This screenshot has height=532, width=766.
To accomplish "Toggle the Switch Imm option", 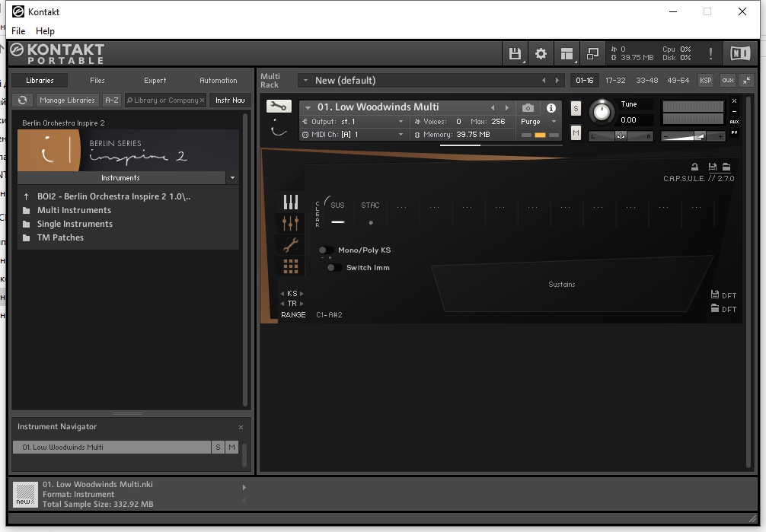I will pos(334,268).
